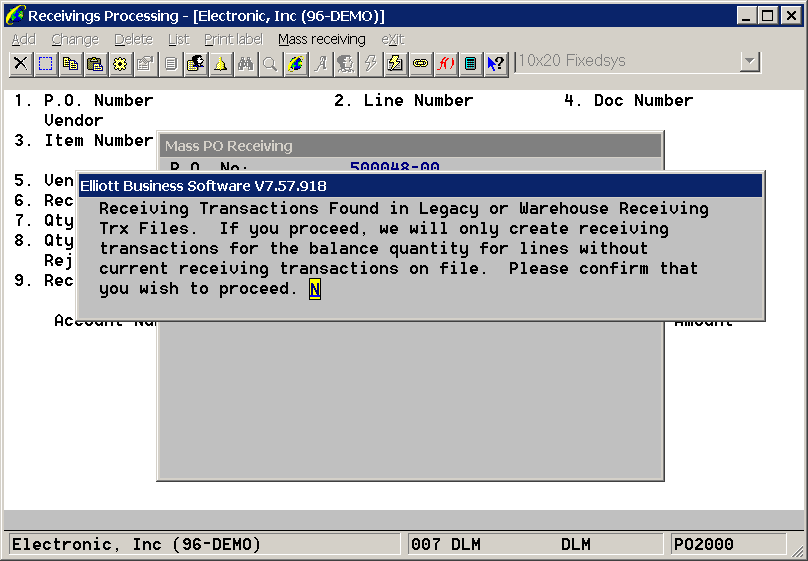This screenshot has width=808, height=561.
Task: Open the Add menu
Action: 24,39
